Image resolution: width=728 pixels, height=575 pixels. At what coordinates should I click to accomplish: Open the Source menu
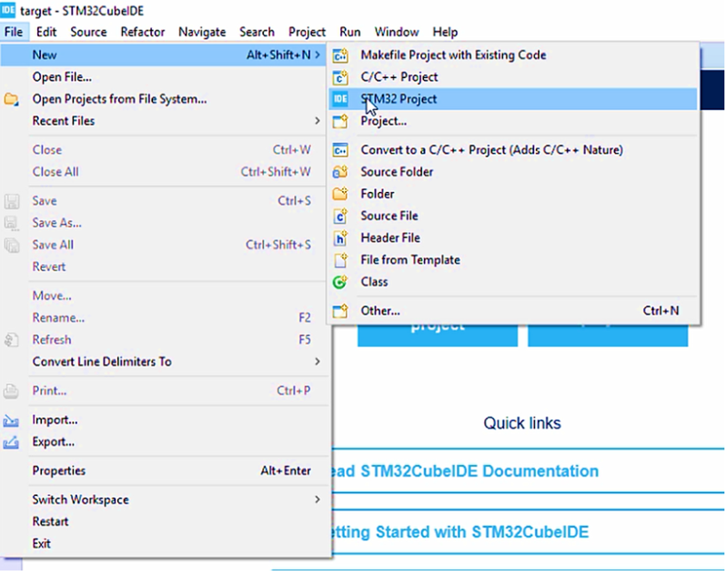point(88,32)
